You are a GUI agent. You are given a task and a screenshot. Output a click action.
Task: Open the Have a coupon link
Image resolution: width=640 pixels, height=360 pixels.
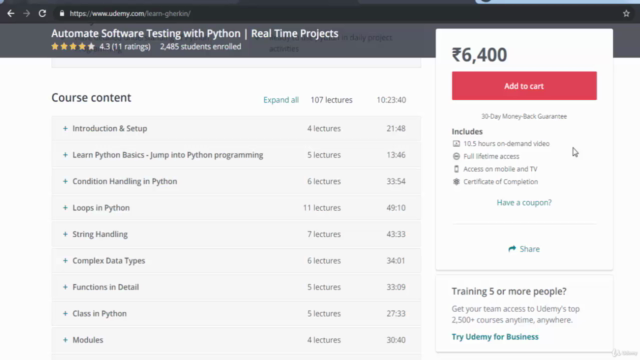click(524, 202)
